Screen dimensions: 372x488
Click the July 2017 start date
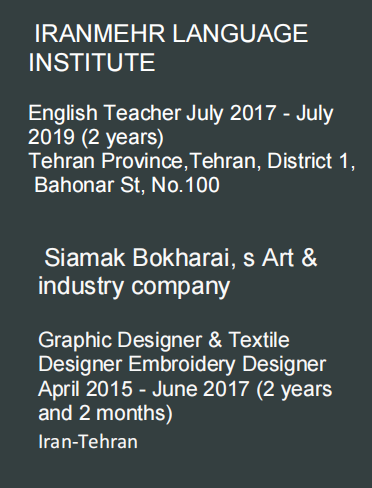[x=231, y=113]
